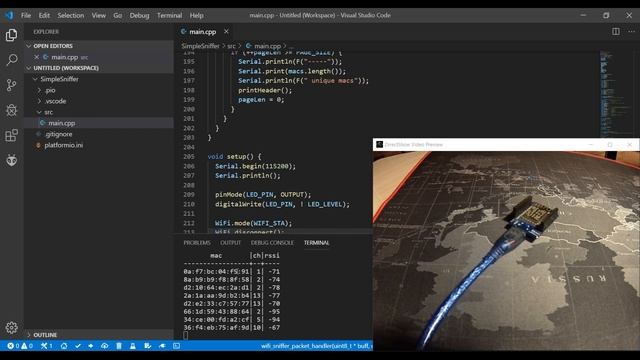Open the .gitignore file
Image resolution: width=640 pixels, height=360 pixels.
(x=99, y=134)
